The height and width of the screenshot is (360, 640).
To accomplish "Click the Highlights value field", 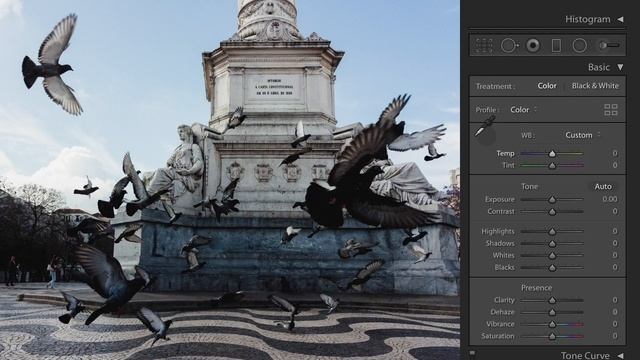I will [x=615, y=231].
